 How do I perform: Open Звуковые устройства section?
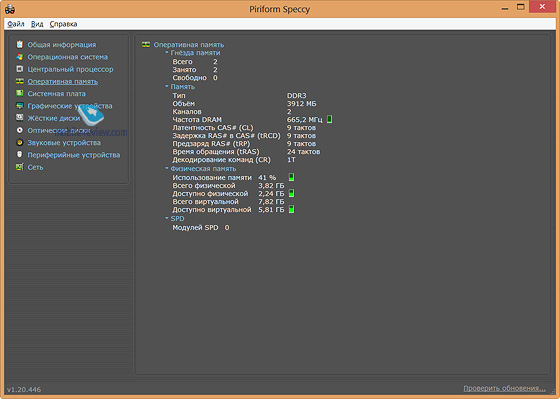[x=64, y=143]
